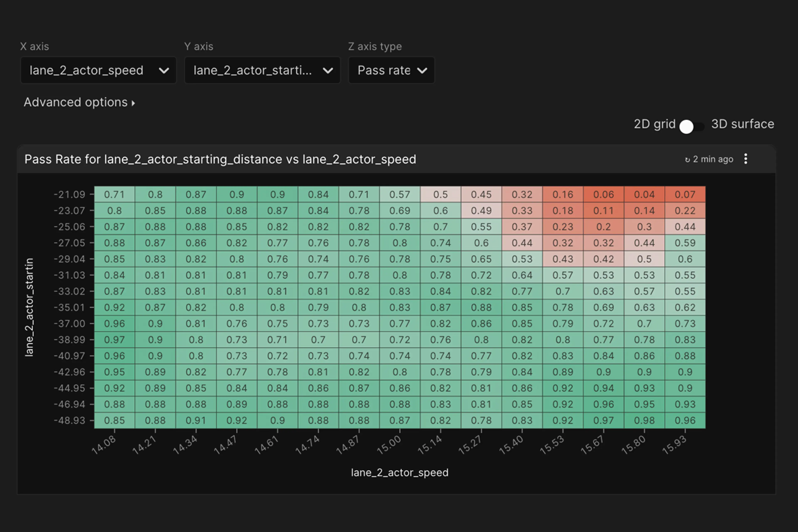Image resolution: width=798 pixels, height=532 pixels.
Task: Click the Y axis dropdown chevron arrow
Action: click(x=328, y=71)
